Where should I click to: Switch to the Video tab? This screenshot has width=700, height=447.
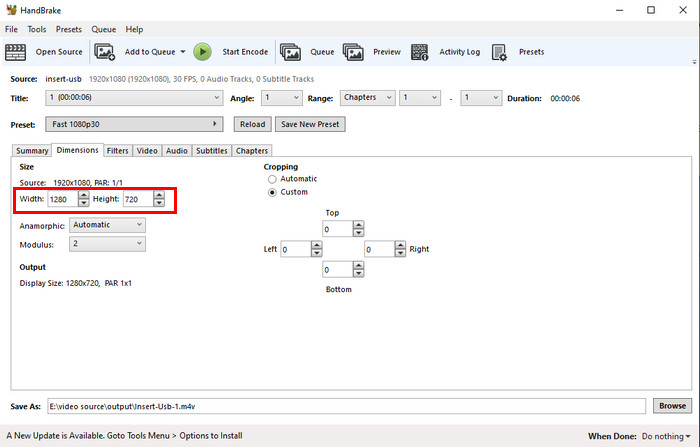click(147, 151)
